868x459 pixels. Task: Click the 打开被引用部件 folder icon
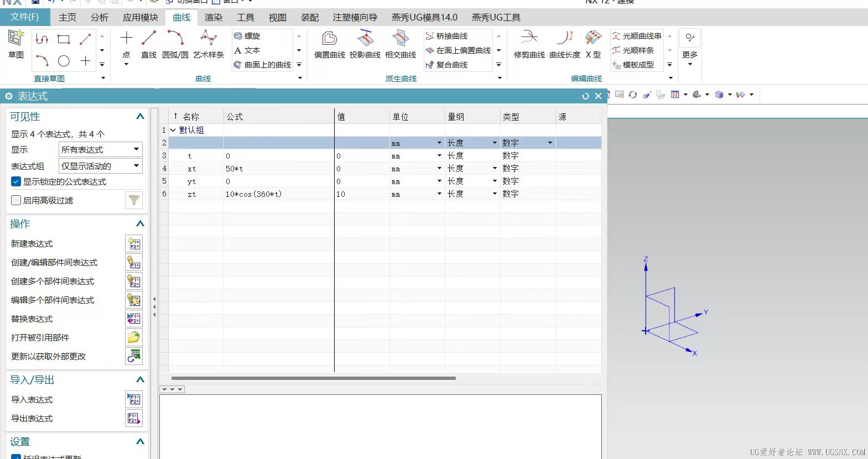[x=134, y=337]
